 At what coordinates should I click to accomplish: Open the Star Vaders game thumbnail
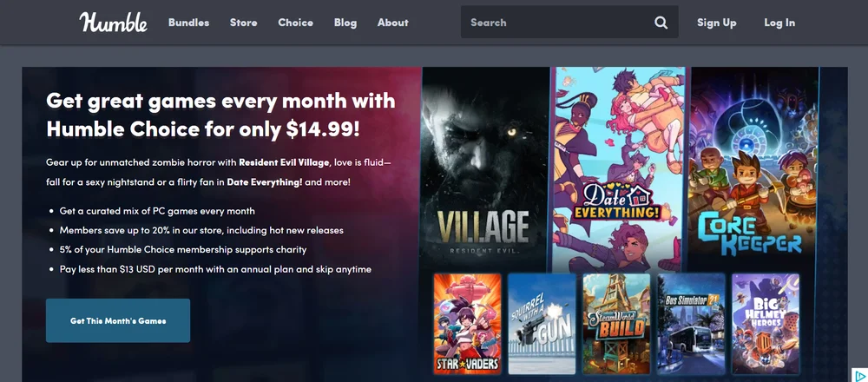click(x=468, y=323)
